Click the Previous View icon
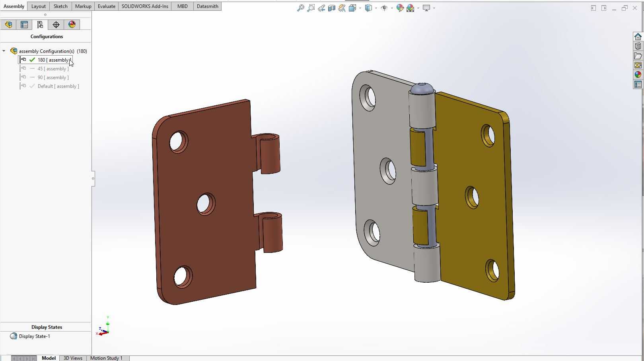Image resolution: width=644 pixels, height=361 pixels. point(321,8)
